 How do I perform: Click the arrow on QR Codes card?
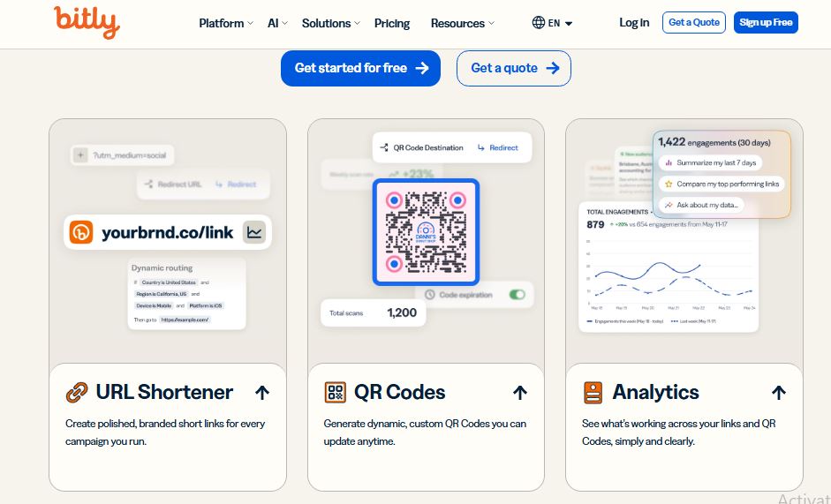tap(520, 393)
